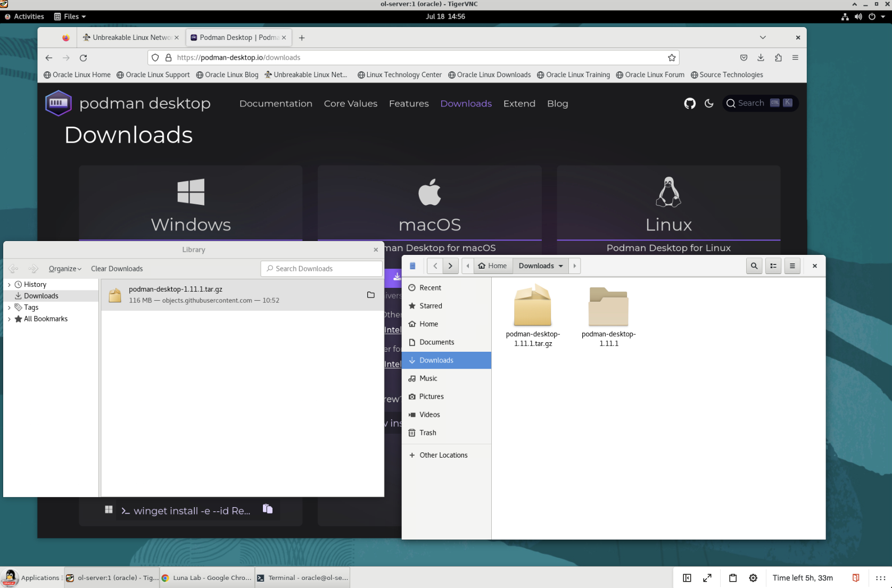Open Documentation in site navigation
Screen dimensions: 892x588
[x=276, y=104]
